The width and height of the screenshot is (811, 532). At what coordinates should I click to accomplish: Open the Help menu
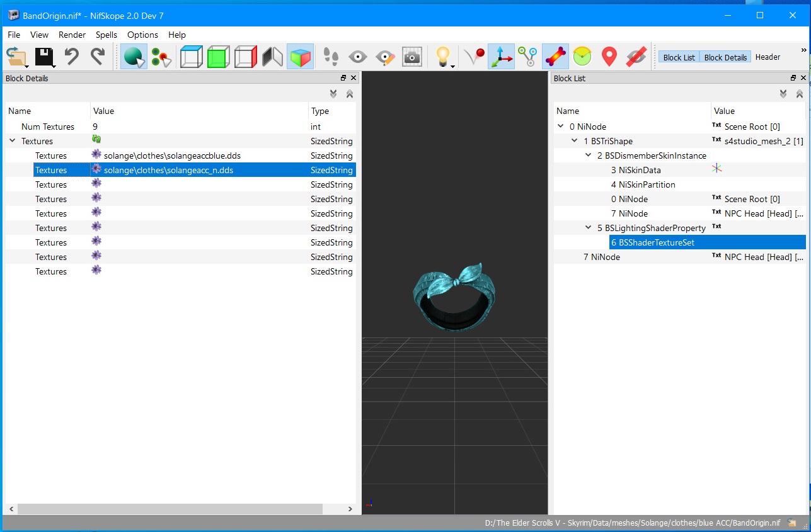tap(177, 35)
